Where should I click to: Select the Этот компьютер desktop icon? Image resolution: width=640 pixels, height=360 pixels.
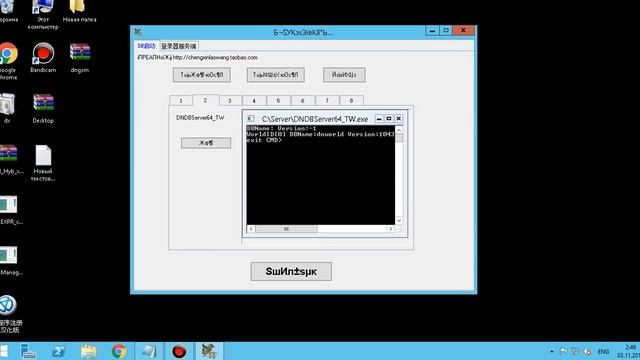(43, 14)
